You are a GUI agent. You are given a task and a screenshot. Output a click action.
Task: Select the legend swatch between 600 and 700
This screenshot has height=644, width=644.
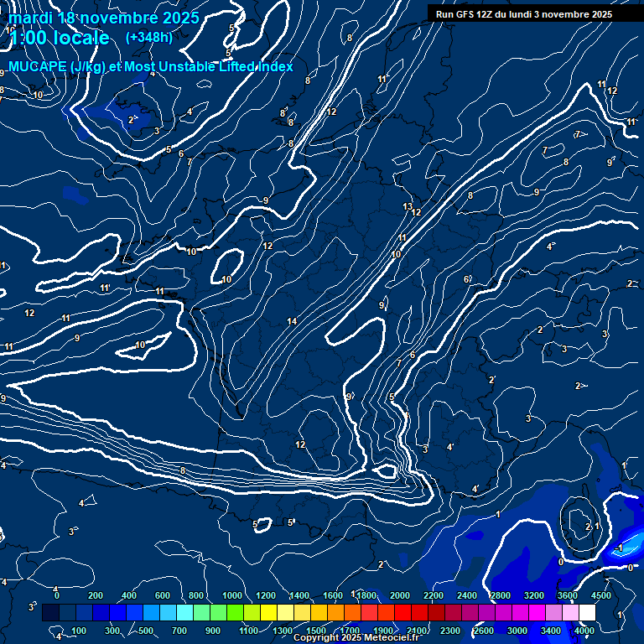[168, 612]
